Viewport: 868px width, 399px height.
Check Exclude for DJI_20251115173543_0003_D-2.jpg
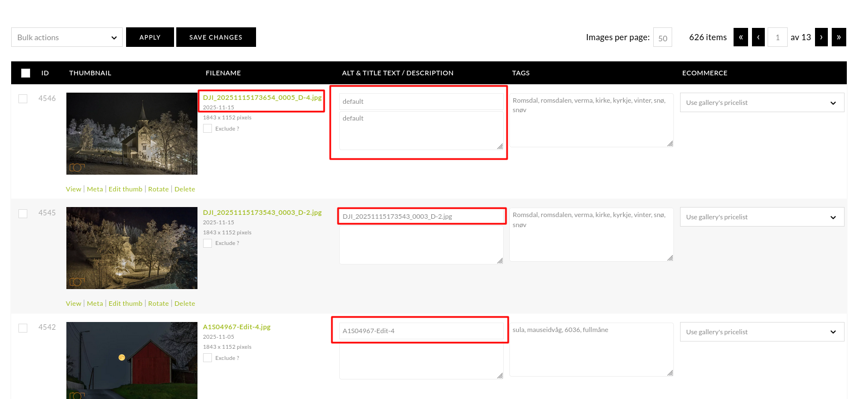[208, 243]
